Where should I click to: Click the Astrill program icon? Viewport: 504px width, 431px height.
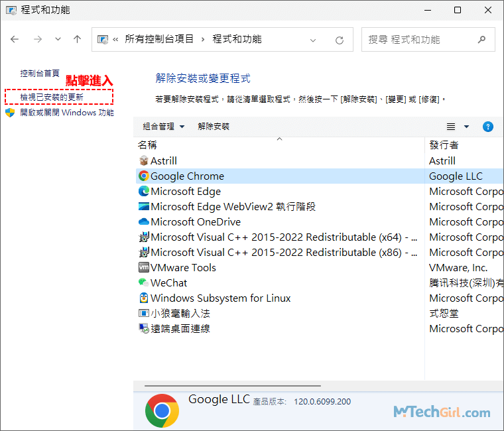[x=144, y=161]
